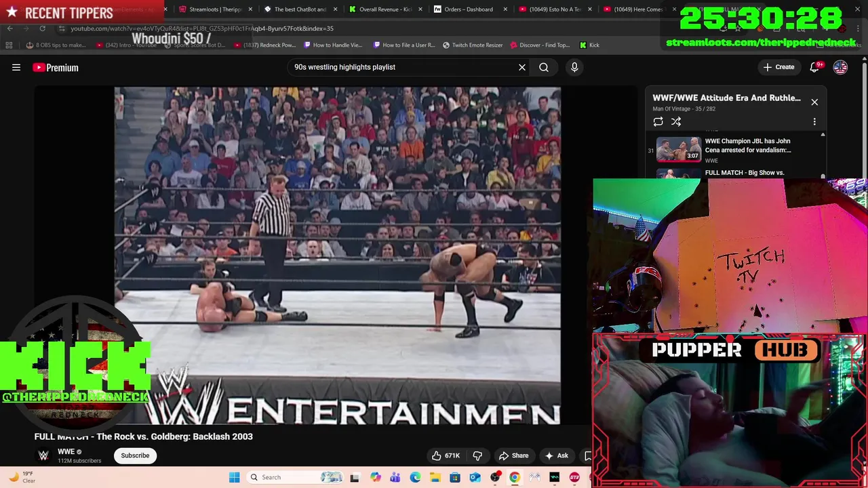The width and height of the screenshot is (868, 488).
Task: Dislike this video
Action: [477, 455]
